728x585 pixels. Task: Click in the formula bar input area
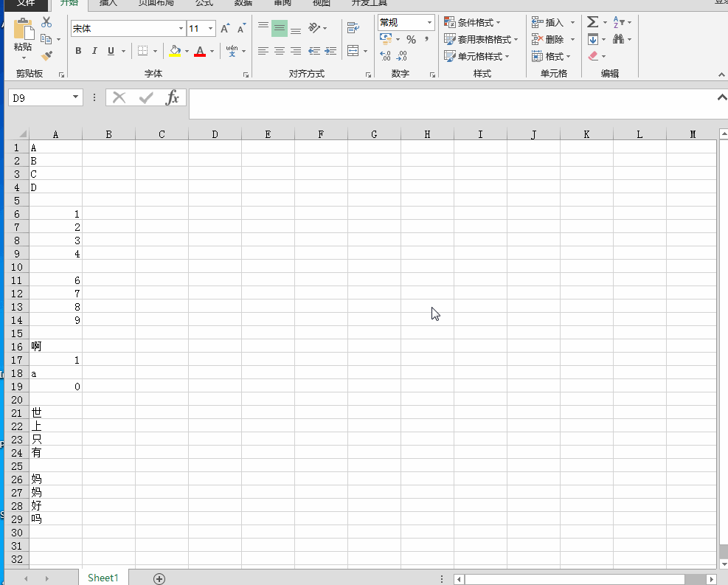[453, 103]
